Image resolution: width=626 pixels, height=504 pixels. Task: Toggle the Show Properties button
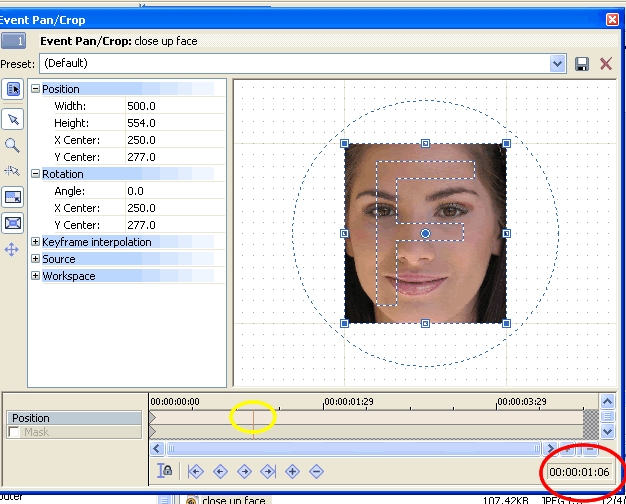pyautogui.click(x=14, y=89)
